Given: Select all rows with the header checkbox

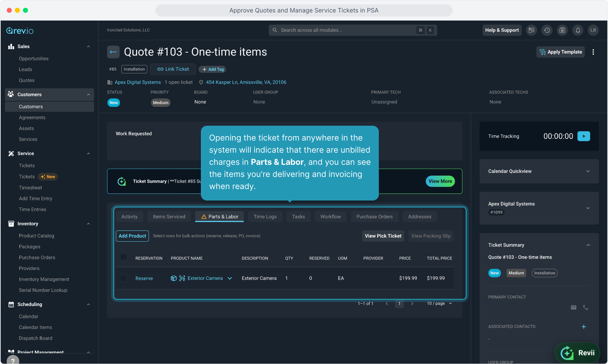Looking at the screenshot, I should tap(124, 257).
